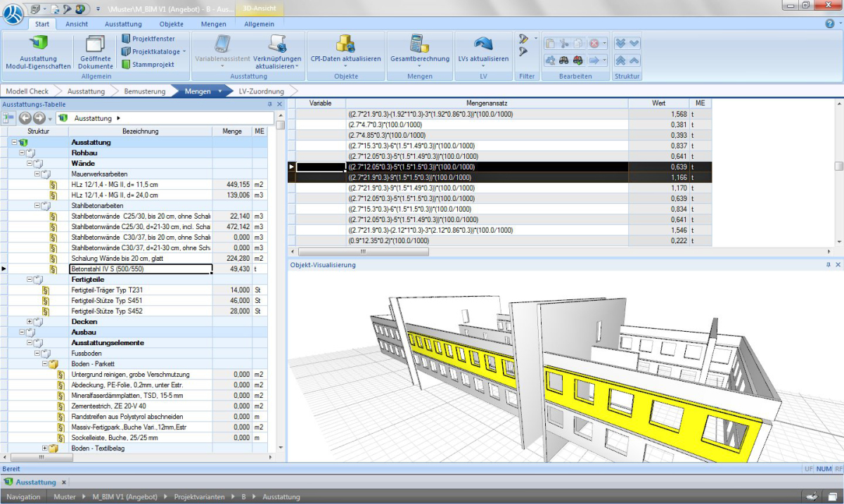The height and width of the screenshot is (504, 844).
Task: Collapse the Mauerwerksarbeiten tree node
Action: click(x=38, y=174)
